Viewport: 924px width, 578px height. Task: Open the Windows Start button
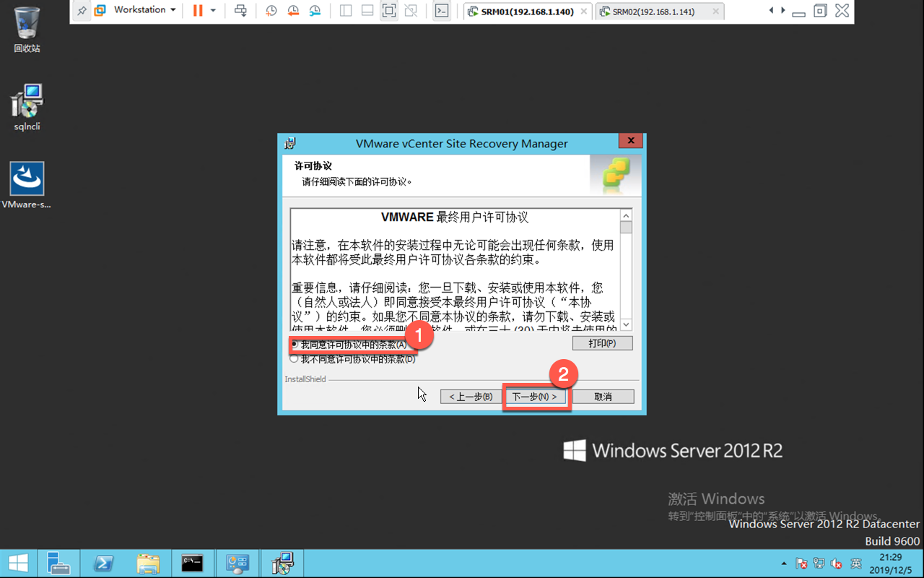click(18, 564)
